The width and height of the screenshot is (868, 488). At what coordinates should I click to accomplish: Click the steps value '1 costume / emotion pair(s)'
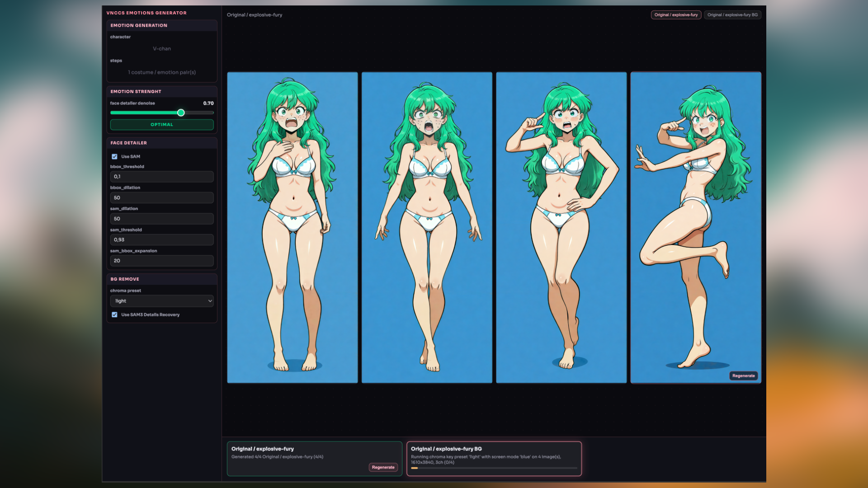[x=162, y=72]
